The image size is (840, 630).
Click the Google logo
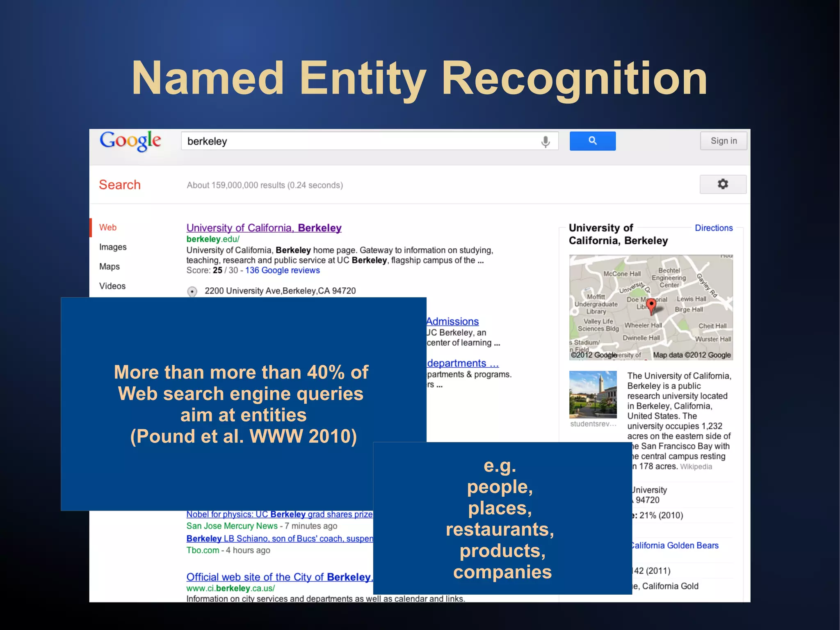tap(130, 141)
